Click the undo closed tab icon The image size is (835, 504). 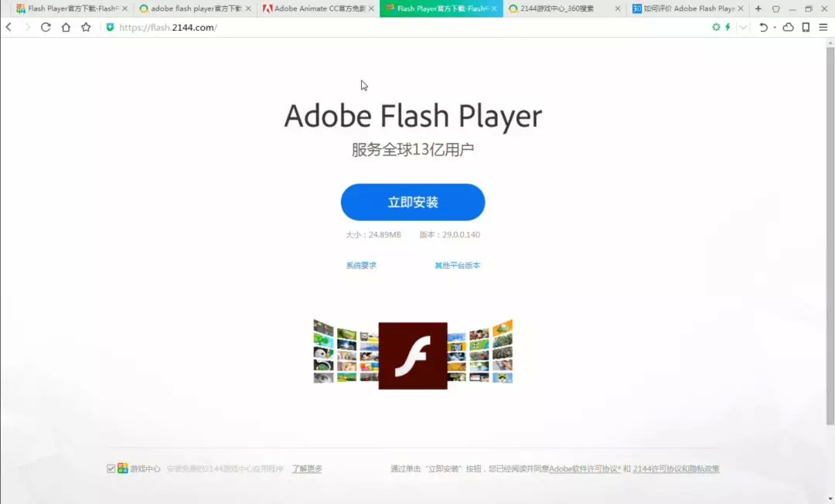click(x=763, y=27)
